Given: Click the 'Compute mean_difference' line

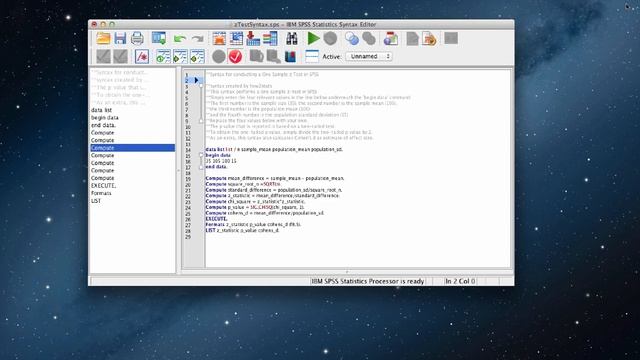Looking at the screenshot, I should (275, 178).
